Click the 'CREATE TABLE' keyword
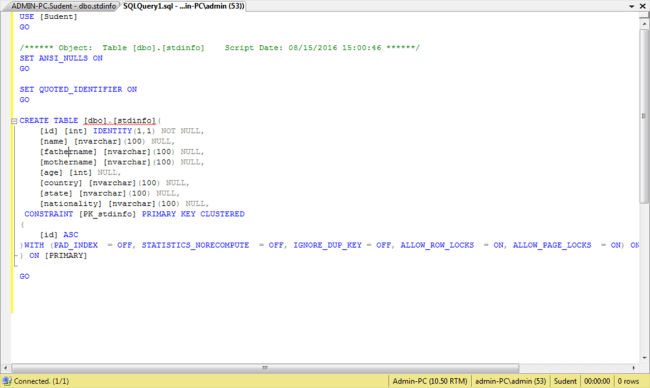This screenshot has width=650, height=388. coord(49,120)
